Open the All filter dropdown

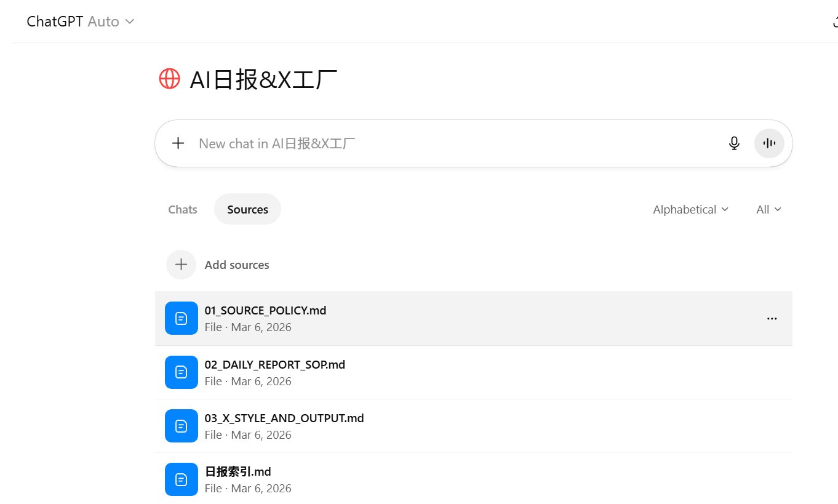(769, 209)
